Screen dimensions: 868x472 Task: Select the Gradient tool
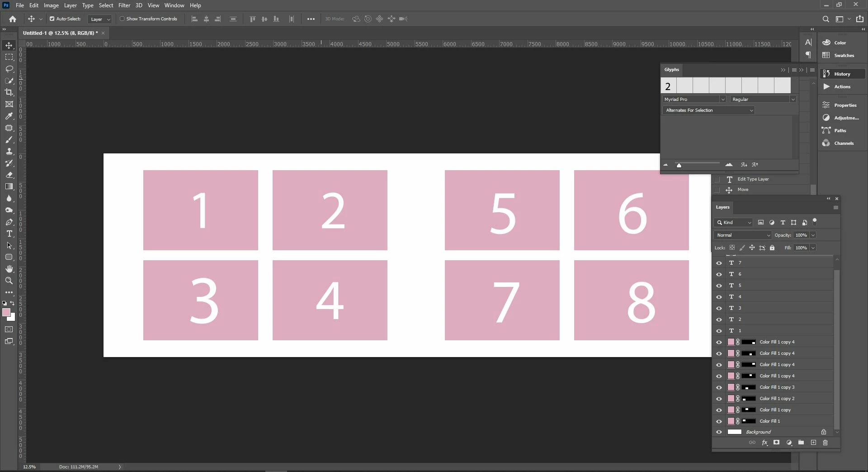pyautogui.click(x=9, y=186)
